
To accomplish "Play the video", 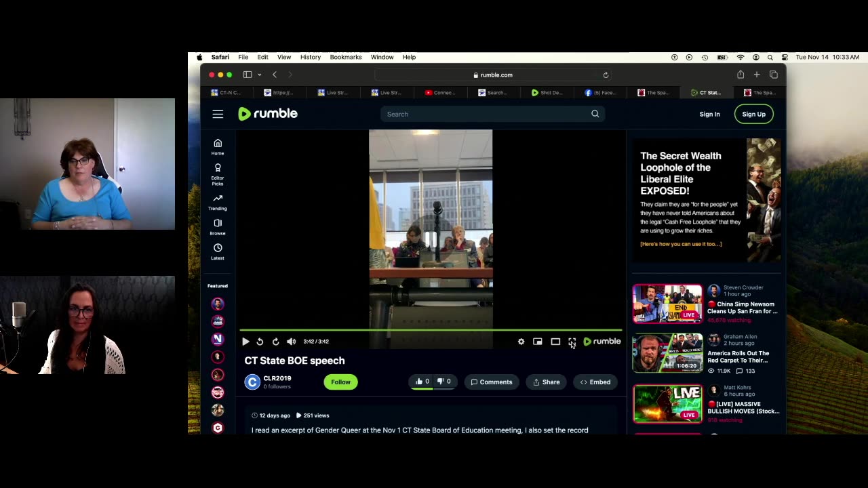I will click(245, 342).
